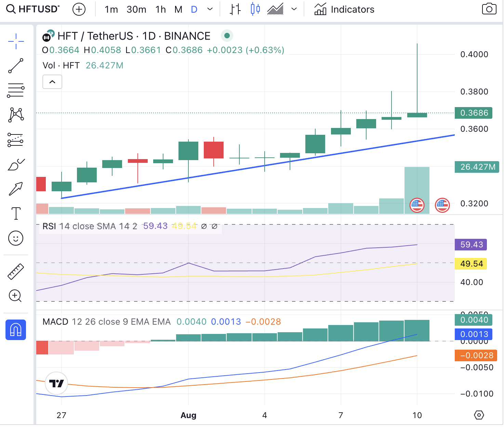Select the arrow marker tool
The width and height of the screenshot is (504, 428).
coord(16,189)
